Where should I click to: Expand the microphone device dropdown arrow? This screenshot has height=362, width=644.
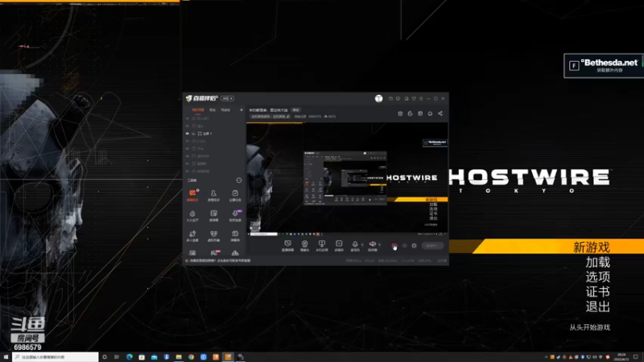(361, 245)
